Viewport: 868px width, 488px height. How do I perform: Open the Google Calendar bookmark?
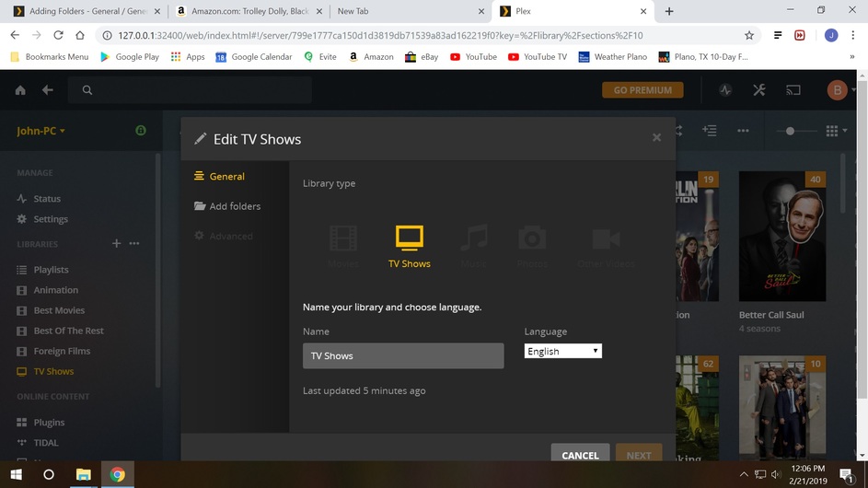pos(253,56)
